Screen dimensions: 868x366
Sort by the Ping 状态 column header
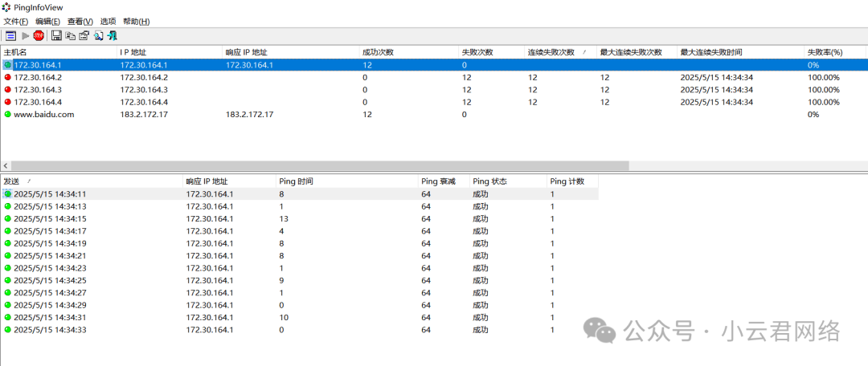tap(508, 181)
